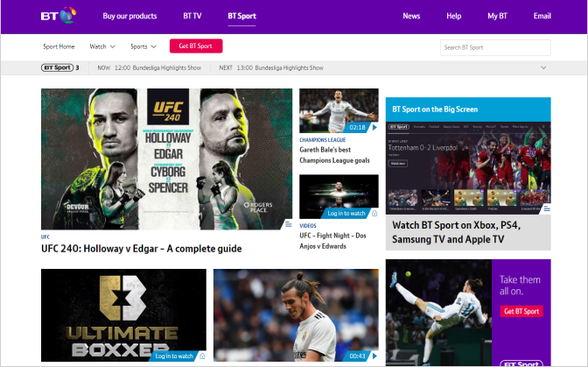Image resolution: width=588 pixels, height=367 pixels.
Task: Click play icon on Gareth Bale goals video
Action: [x=374, y=128]
